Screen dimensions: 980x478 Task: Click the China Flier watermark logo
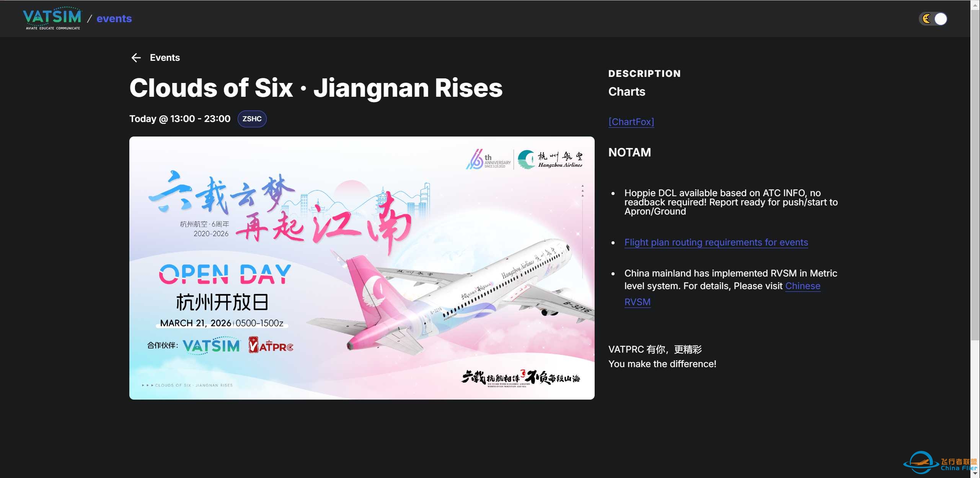(940, 463)
